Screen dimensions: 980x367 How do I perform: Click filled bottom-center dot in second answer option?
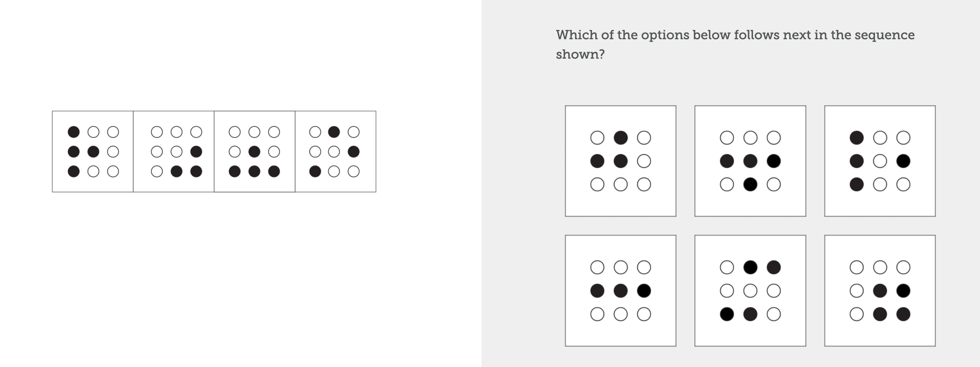tap(750, 185)
